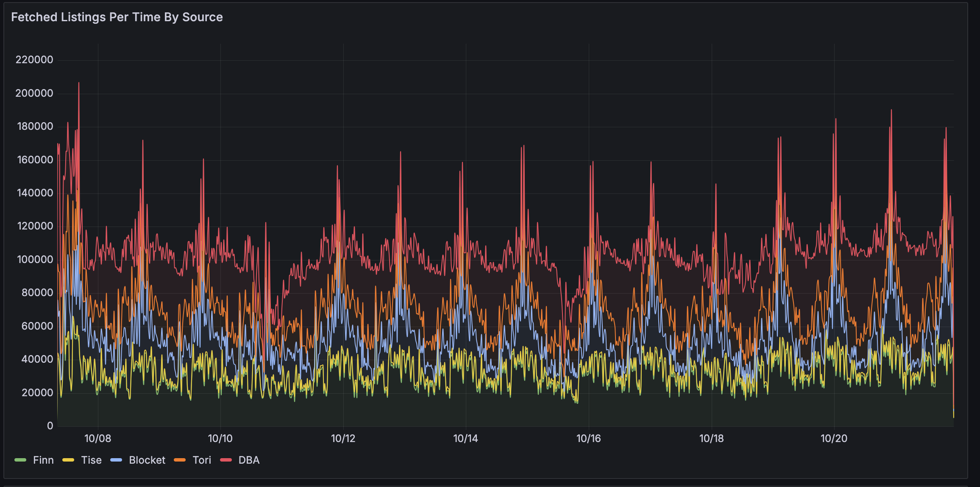Toggle visibility of the Tise series
Viewport: 980px width, 487px height.
(x=92, y=460)
